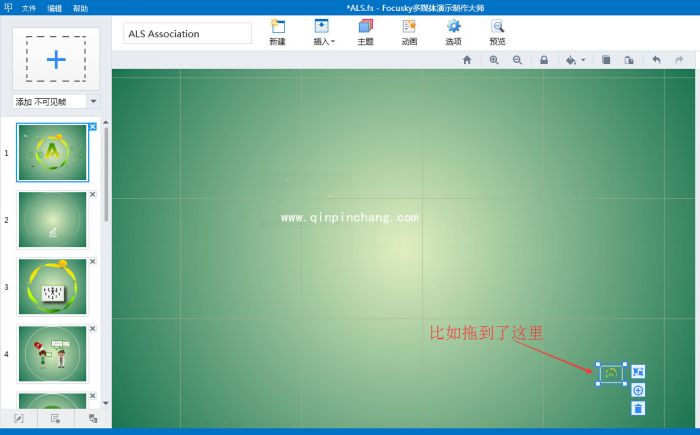
Task: Select frame 3 thumbnail
Action: point(52,287)
